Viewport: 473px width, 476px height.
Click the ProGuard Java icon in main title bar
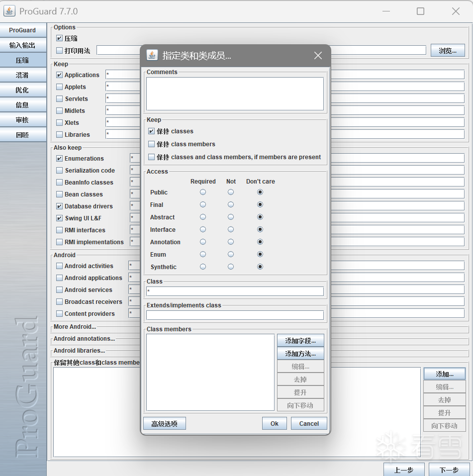pos(9,11)
